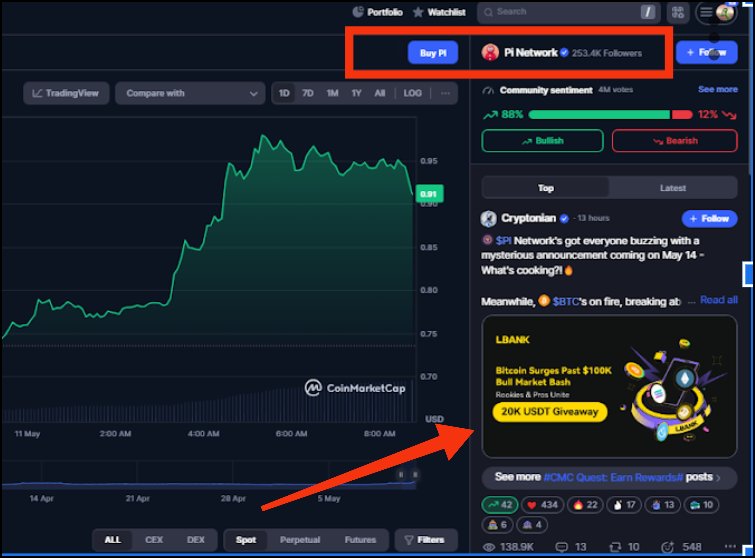Screen dimensions: 755x558
Task: Vote Bearish on community sentiment
Action: 675,141
